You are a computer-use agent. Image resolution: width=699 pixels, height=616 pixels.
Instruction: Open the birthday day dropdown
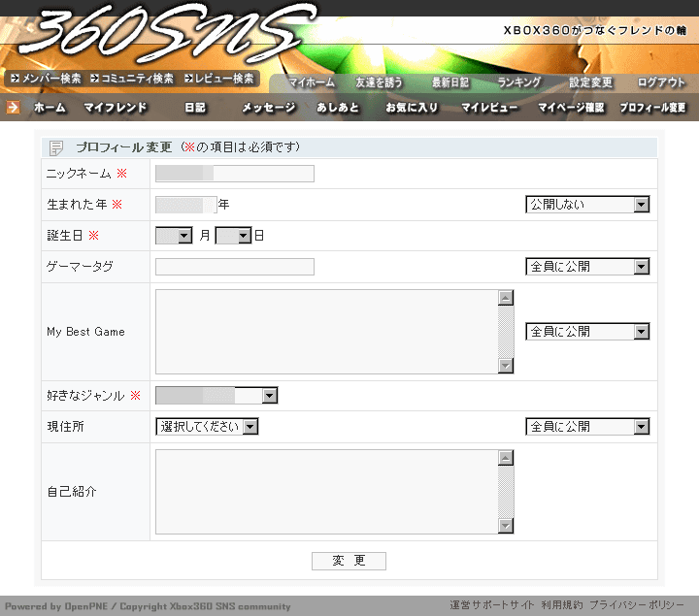pyautogui.click(x=233, y=236)
